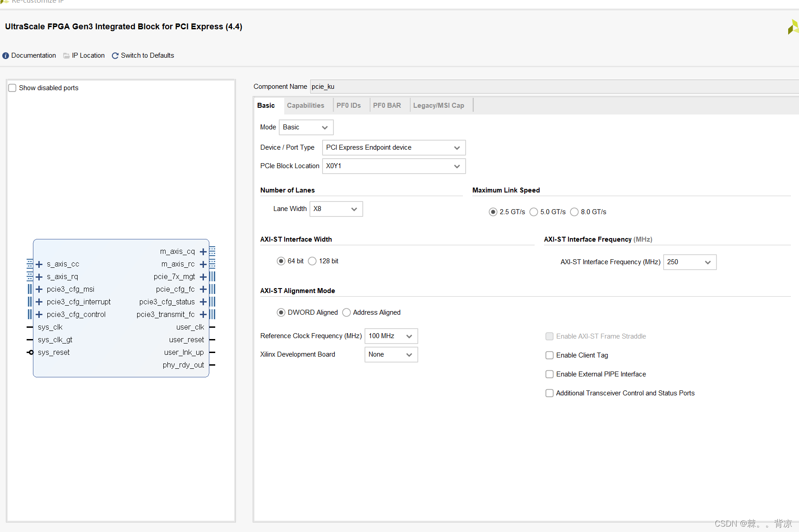This screenshot has height=532, width=799.
Task: Switch to the Legacy/MSI Cap tab
Action: point(439,105)
